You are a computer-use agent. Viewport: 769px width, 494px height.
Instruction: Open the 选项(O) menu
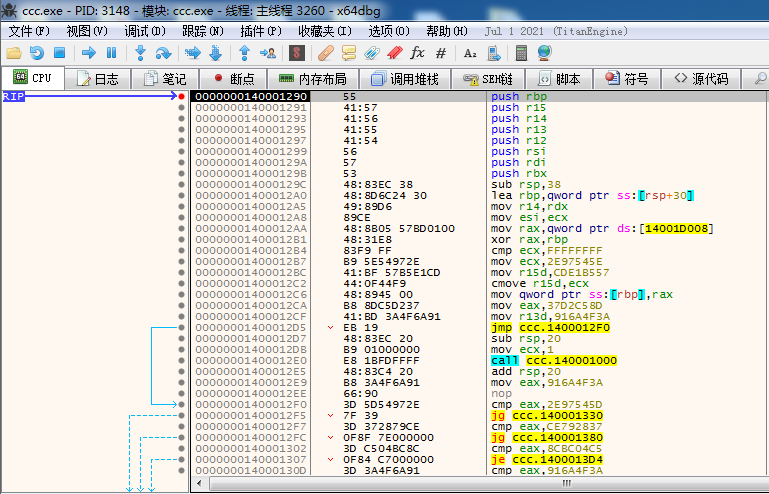tap(389, 31)
